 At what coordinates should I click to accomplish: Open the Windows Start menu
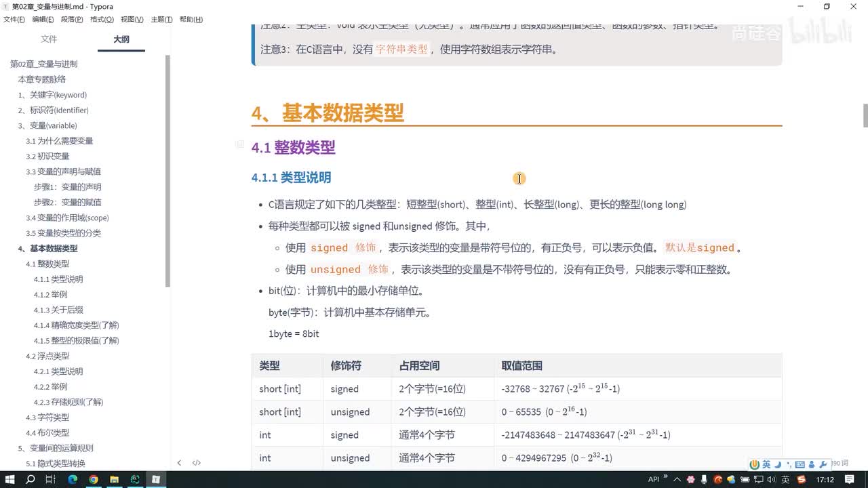[x=10, y=479]
